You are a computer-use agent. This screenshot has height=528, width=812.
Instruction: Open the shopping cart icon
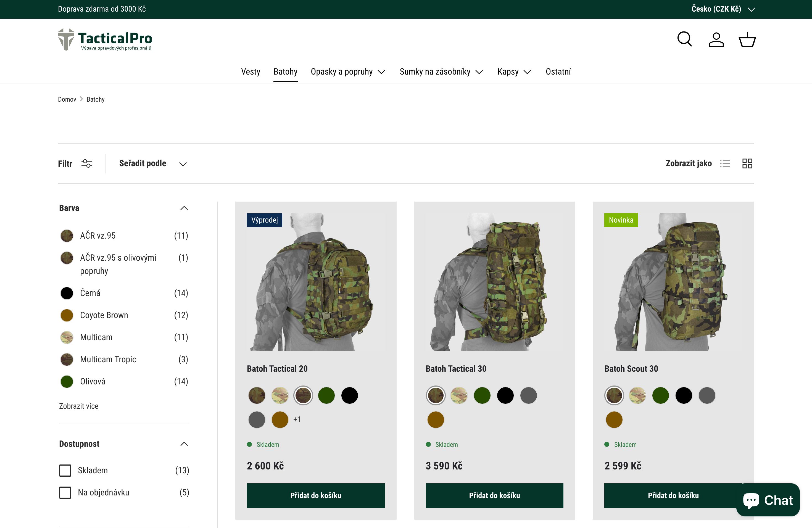pos(747,39)
